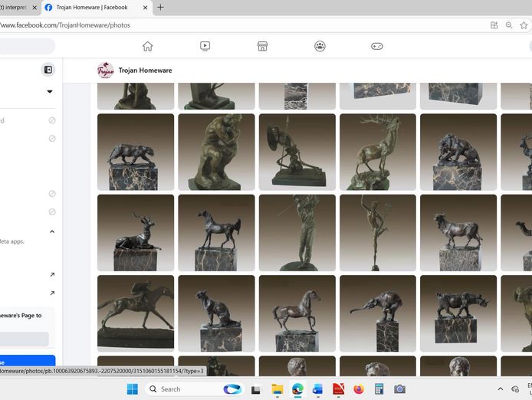Screen dimensions: 532x400
Task: Open the golfer statue photo
Action: [297, 232]
